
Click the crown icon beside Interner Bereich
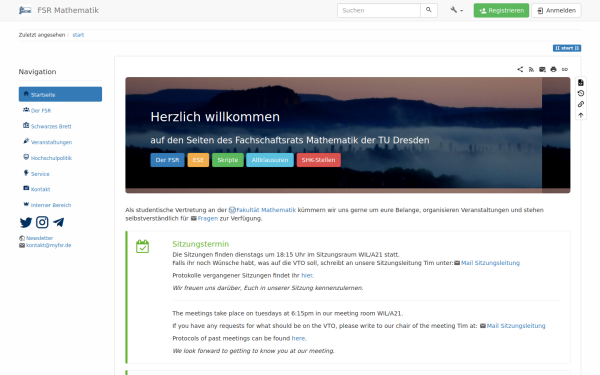(x=26, y=204)
